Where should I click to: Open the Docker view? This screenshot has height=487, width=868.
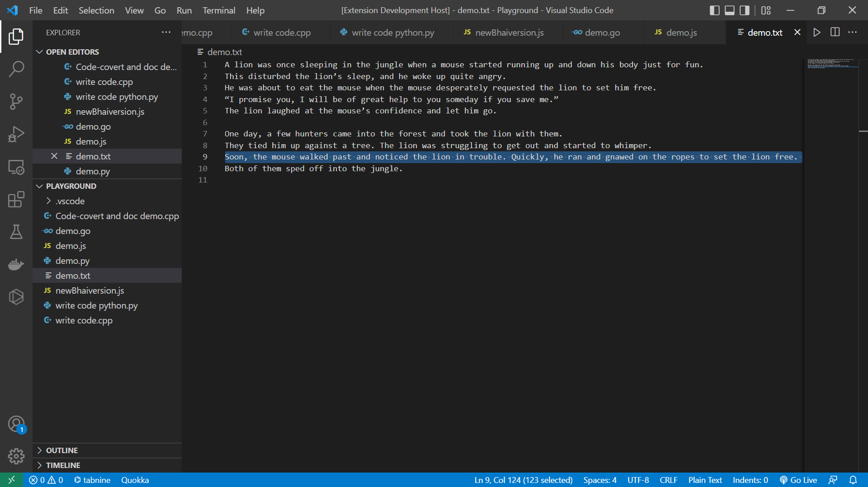tap(16, 264)
